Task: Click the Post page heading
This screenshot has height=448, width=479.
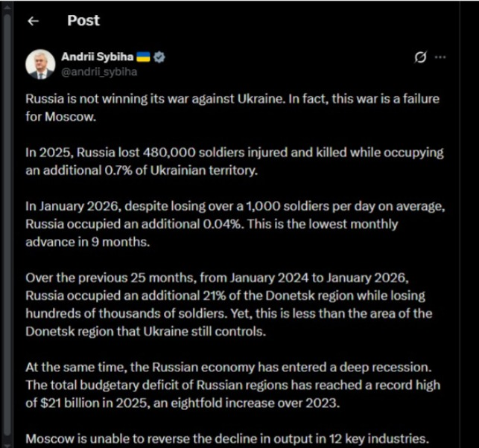Action: click(83, 20)
